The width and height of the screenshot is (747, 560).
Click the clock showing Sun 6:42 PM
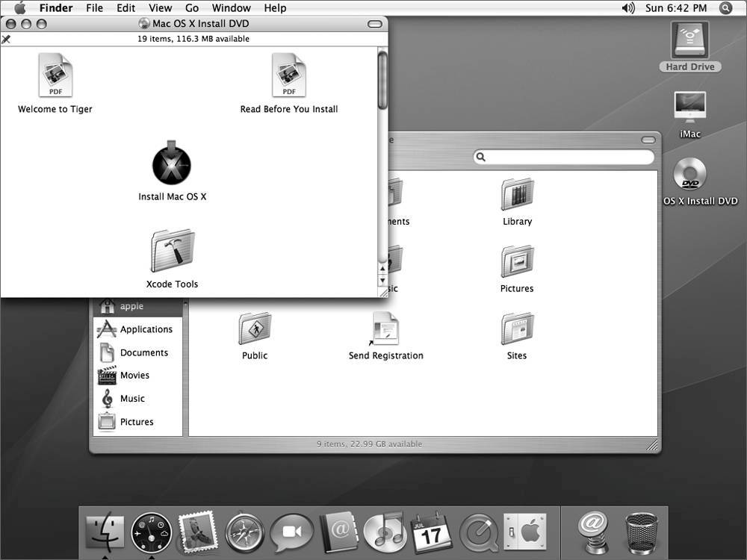tap(676, 8)
